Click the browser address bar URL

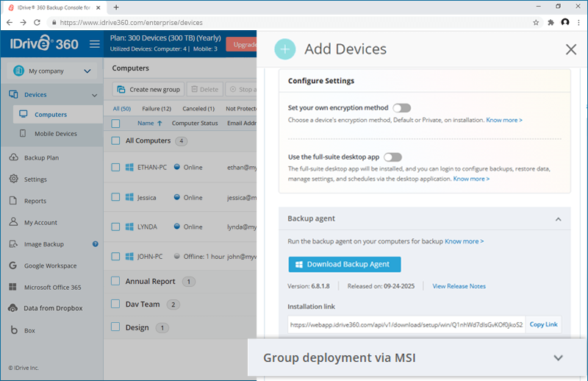click(x=132, y=23)
